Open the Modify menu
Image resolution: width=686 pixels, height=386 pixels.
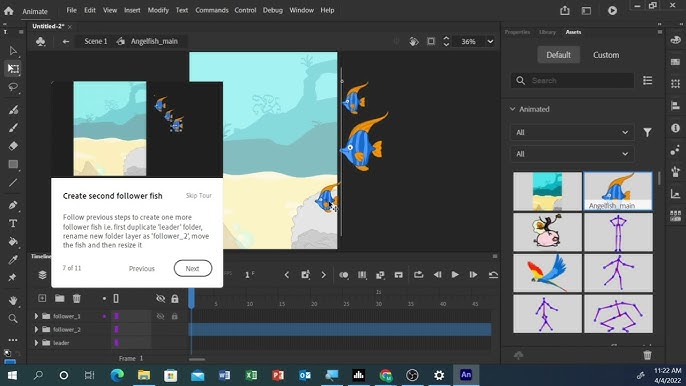pyautogui.click(x=158, y=10)
